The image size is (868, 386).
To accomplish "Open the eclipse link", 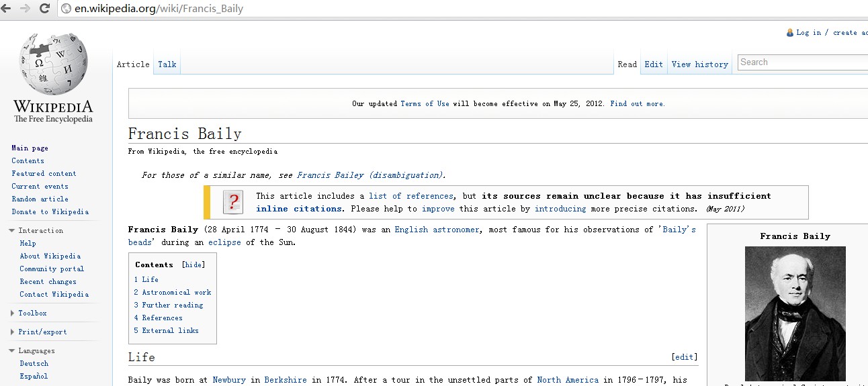I will coord(224,242).
